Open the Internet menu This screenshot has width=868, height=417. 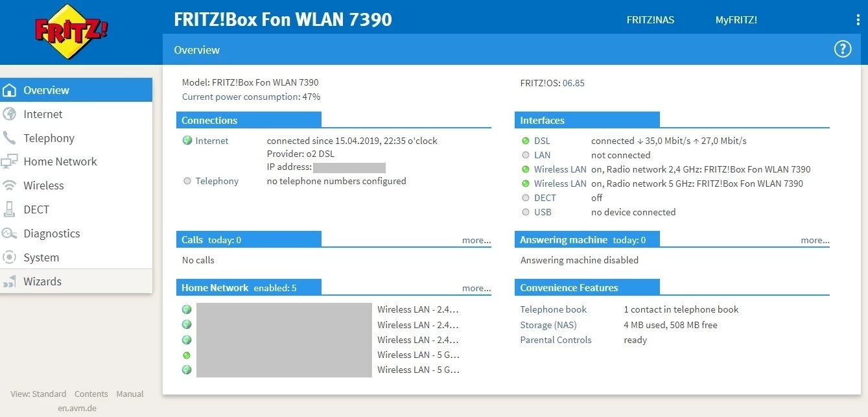click(x=76, y=114)
